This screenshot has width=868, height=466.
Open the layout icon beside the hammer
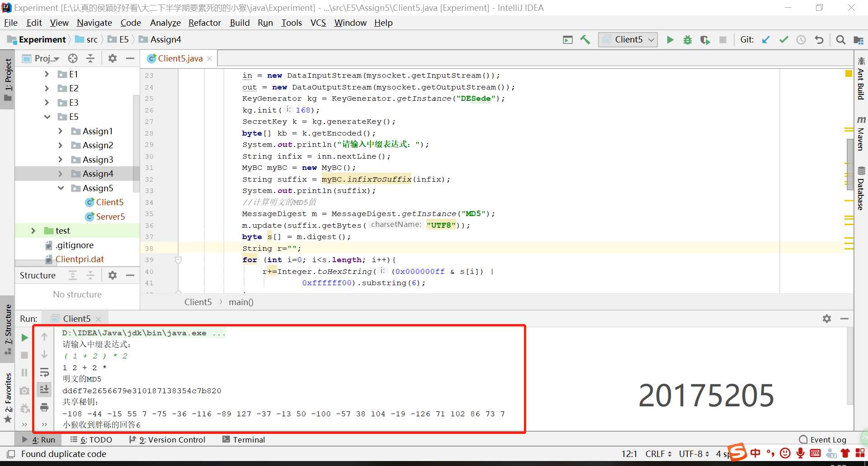(x=567, y=40)
